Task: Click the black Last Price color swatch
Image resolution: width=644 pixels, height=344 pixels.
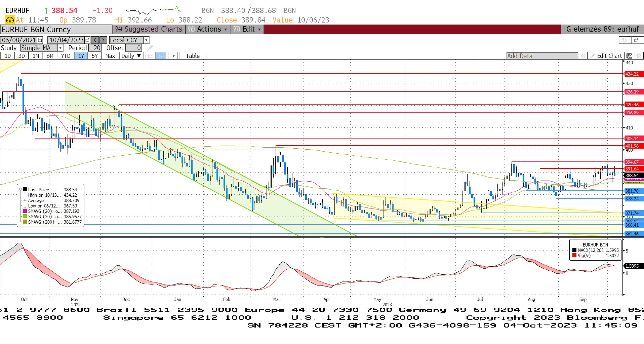Action: [25, 190]
